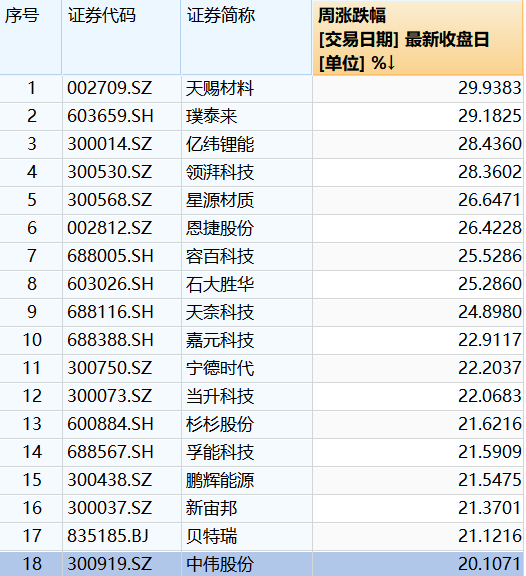Click the value 28.4360
This screenshot has height=576, width=526.
point(490,144)
